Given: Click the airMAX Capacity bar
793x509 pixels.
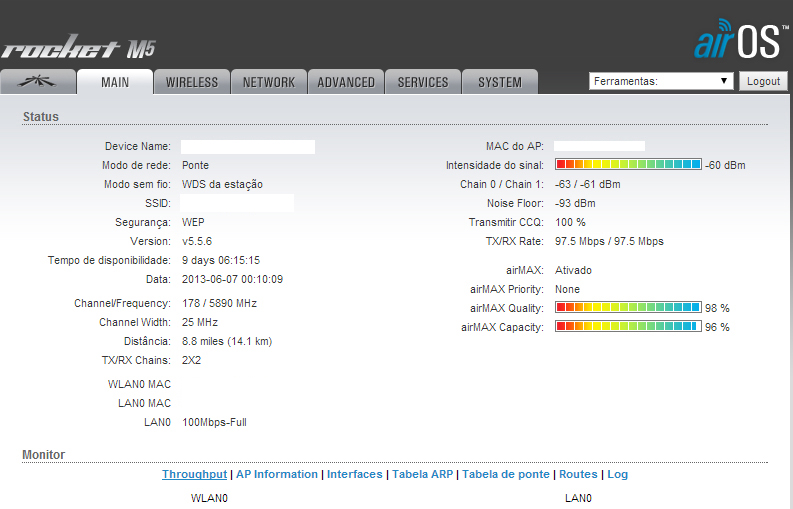Looking at the screenshot, I should pyautogui.click(x=628, y=326).
